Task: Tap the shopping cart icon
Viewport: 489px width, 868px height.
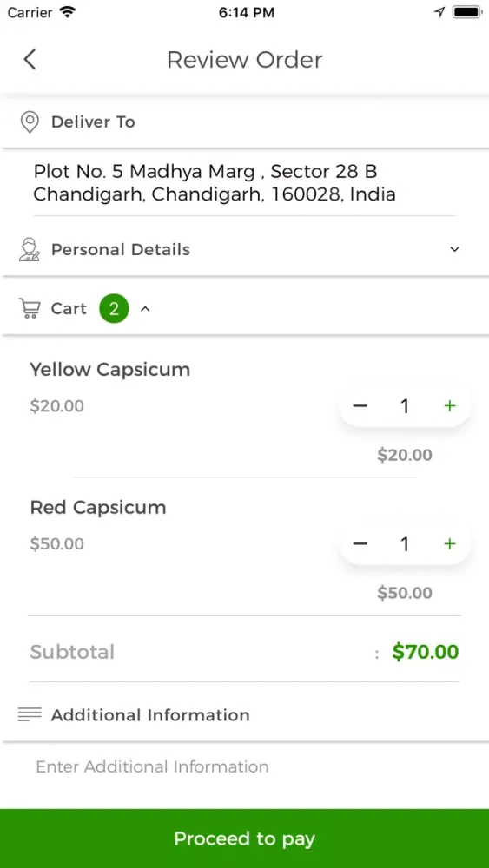Action: (x=30, y=308)
